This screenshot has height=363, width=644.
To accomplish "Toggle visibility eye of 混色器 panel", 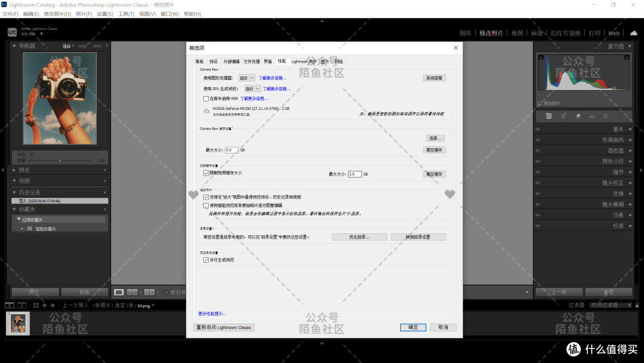I will point(538,150).
